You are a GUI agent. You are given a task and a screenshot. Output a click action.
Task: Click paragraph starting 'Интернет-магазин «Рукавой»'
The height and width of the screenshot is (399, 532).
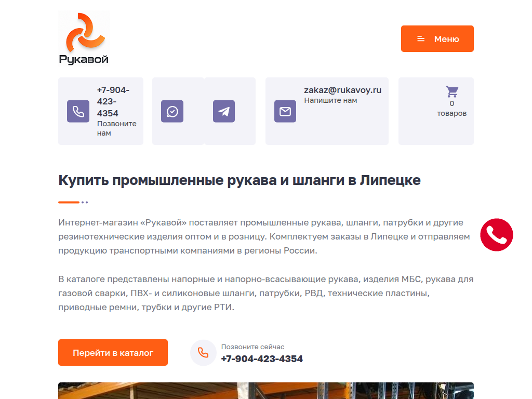[x=264, y=236]
